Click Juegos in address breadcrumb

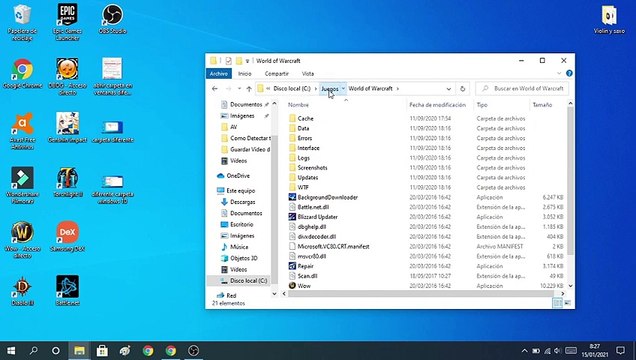(x=330, y=88)
